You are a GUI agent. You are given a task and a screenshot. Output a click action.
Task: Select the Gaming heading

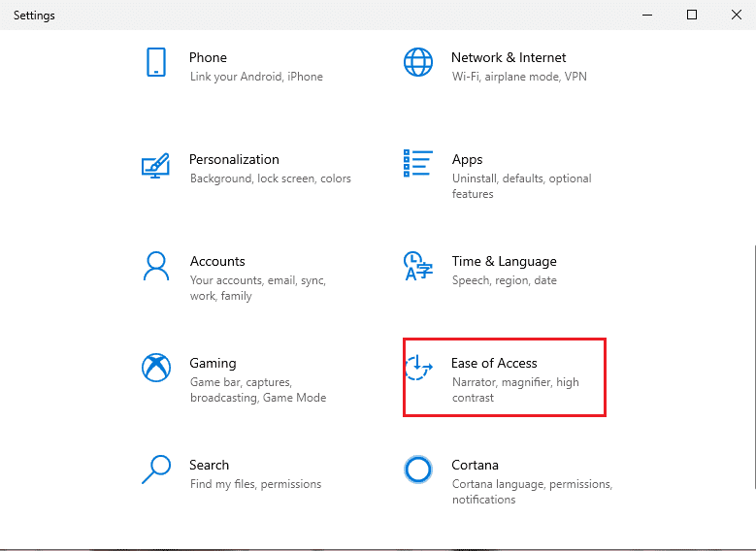point(213,363)
